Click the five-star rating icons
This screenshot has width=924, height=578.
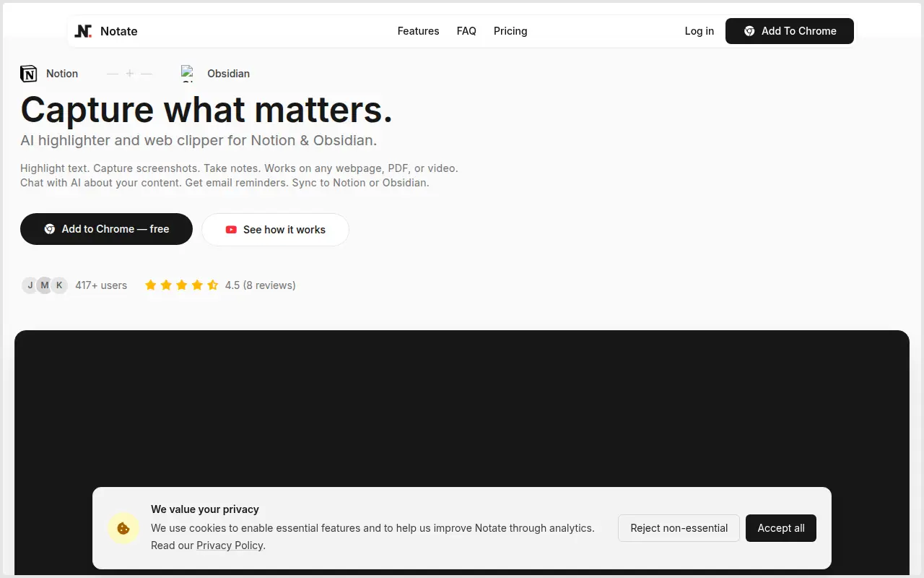pos(182,285)
